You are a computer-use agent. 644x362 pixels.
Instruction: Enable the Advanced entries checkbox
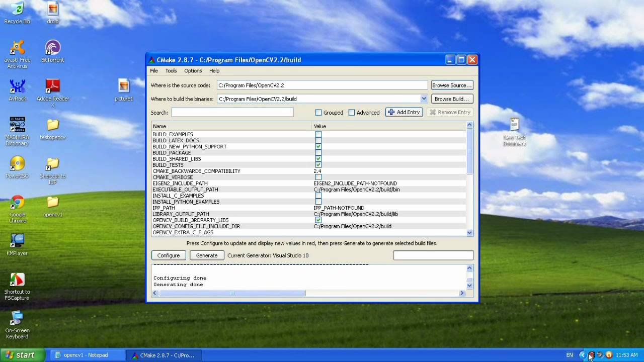(352, 113)
